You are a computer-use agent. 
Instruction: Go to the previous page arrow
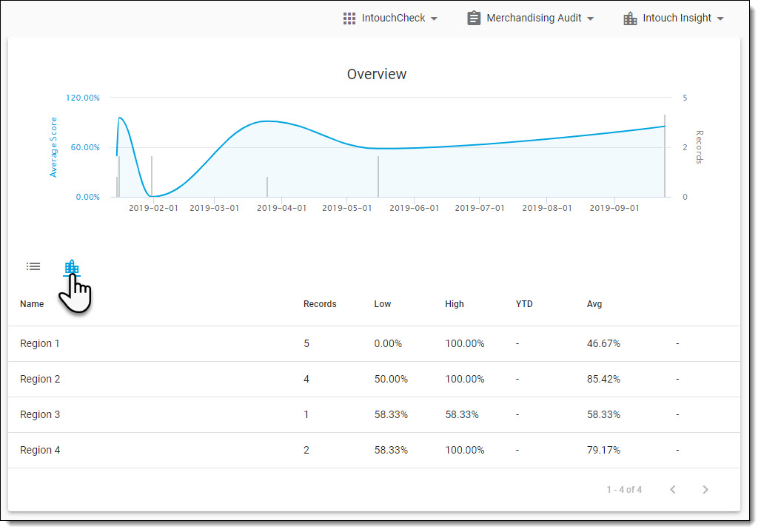[x=673, y=489]
